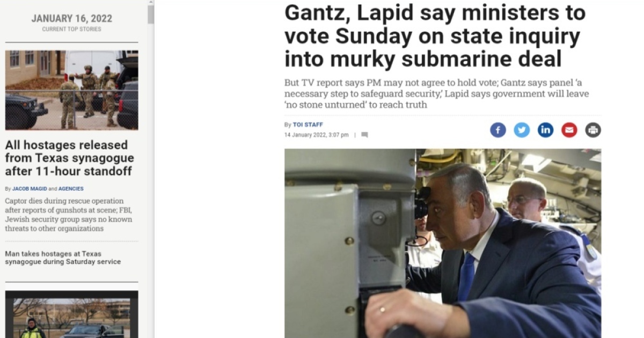Viewport: 644px width, 338px height.
Task: Share article on Twitter
Action: click(522, 130)
